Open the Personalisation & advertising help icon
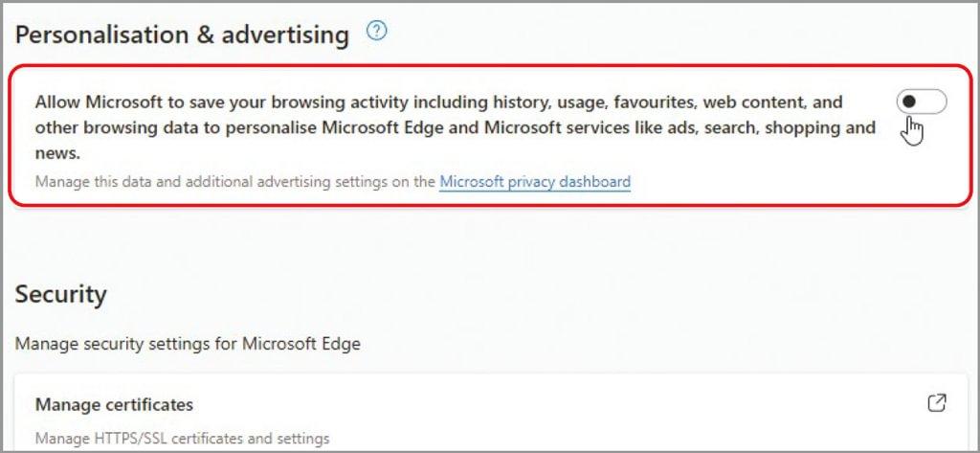The height and width of the screenshot is (453, 980). [x=377, y=31]
